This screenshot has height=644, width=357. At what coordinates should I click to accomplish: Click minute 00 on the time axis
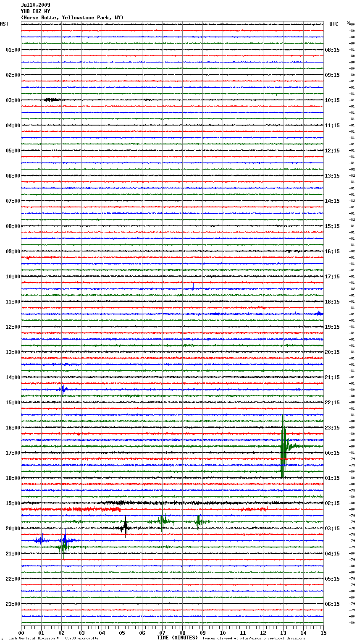21,633
